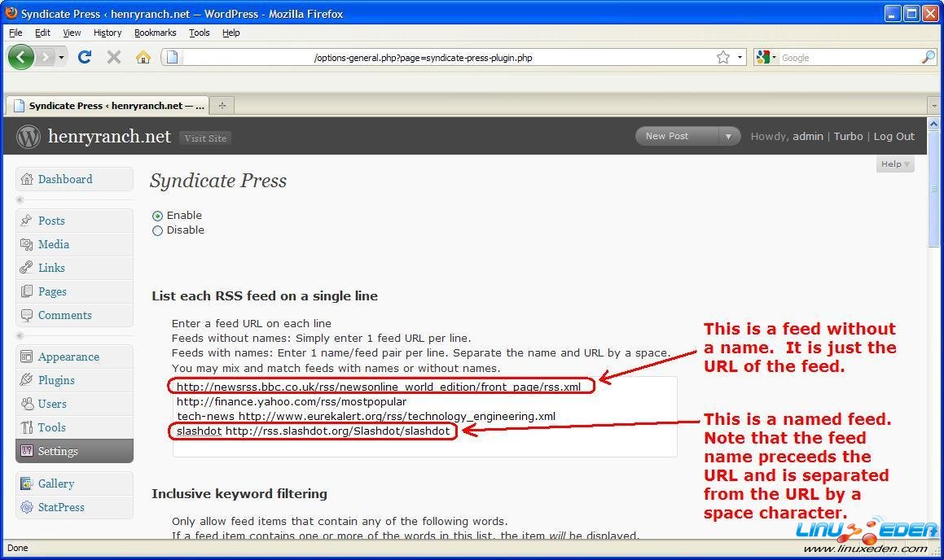Click the Log Out link
Screen dimensions: 944x560
coord(894,136)
